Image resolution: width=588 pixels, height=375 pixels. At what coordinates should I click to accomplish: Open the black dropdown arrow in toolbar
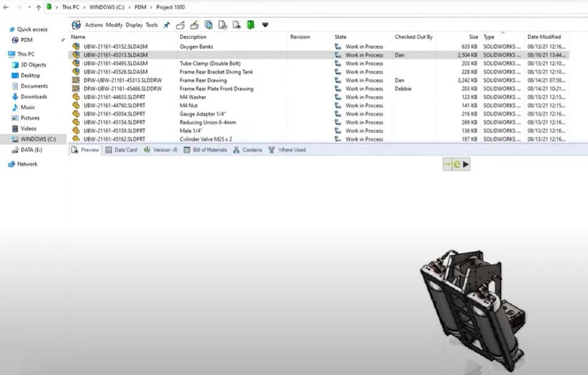pos(265,25)
